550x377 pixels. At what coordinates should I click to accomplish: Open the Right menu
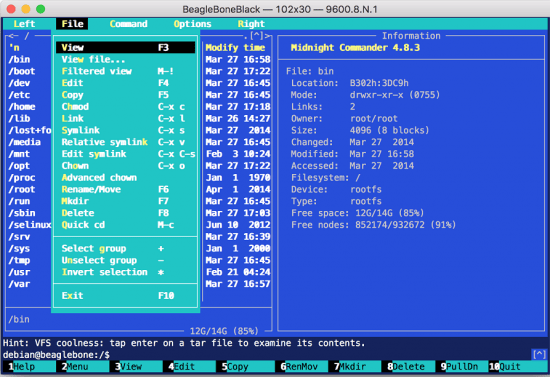coord(251,24)
